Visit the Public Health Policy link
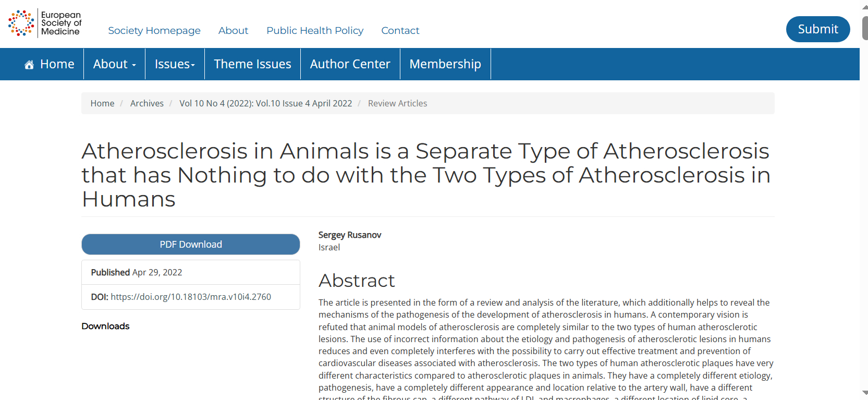This screenshot has height=400, width=868. tap(315, 31)
